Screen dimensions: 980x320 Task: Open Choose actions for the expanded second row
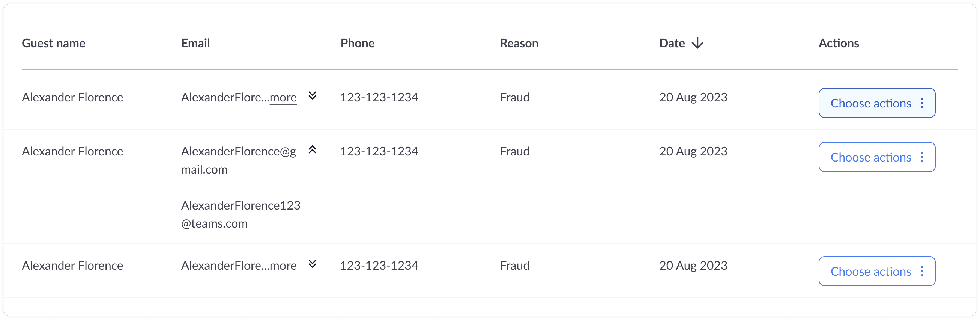tap(877, 157)
